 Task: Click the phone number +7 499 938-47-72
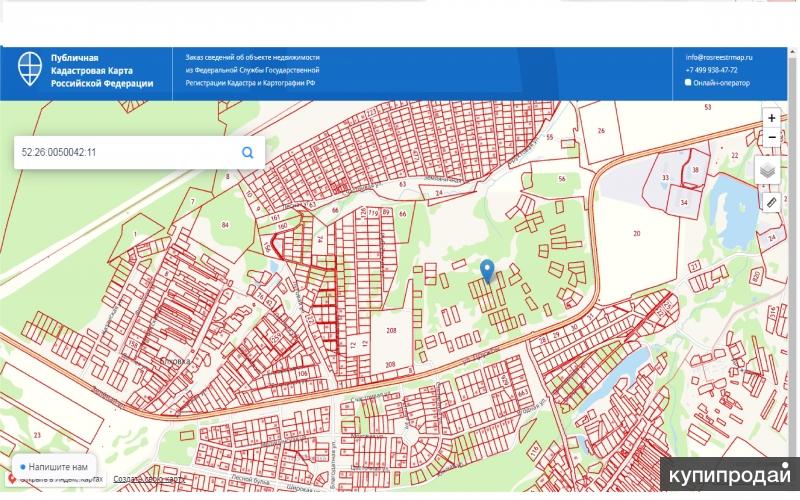(x=711, y=70)
